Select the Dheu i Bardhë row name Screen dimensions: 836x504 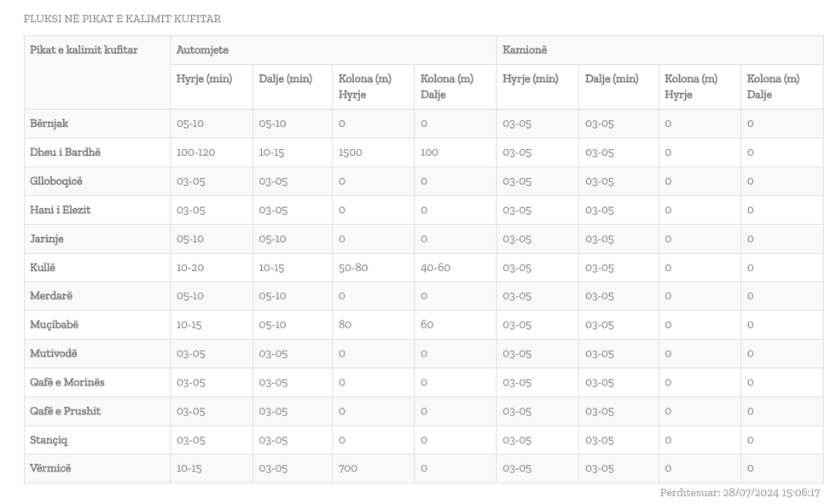point(65,153)
